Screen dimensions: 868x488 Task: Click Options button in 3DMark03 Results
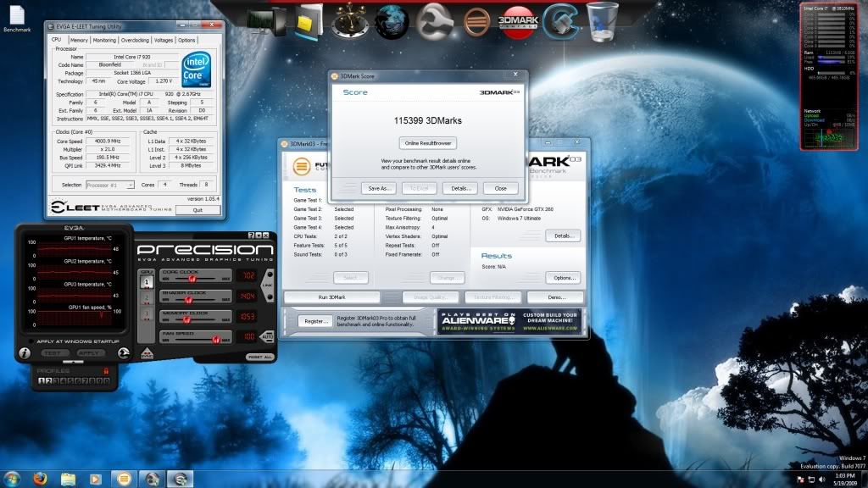coord(563,278)
